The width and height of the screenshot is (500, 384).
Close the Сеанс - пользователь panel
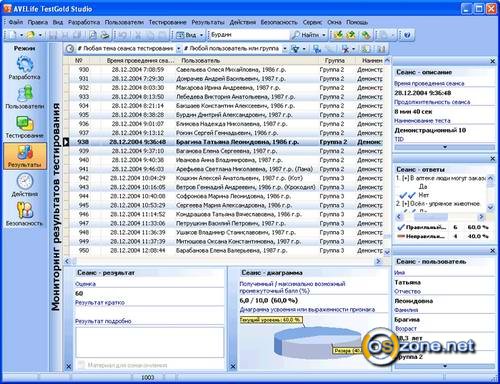(492, 251)
